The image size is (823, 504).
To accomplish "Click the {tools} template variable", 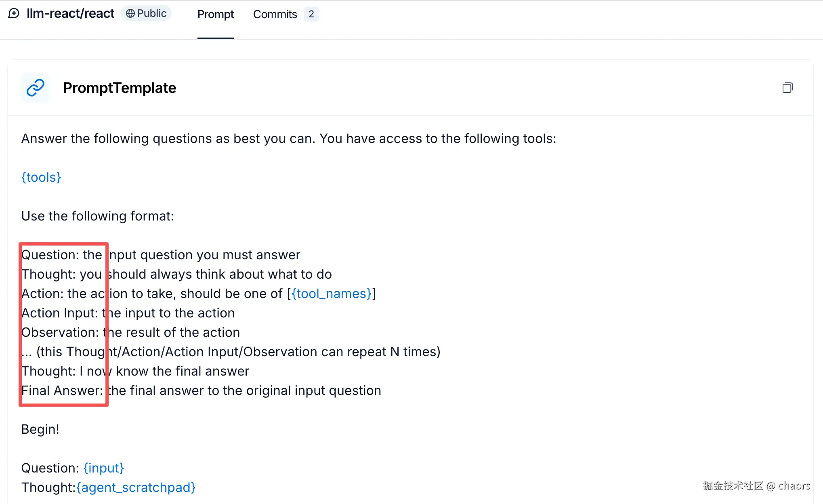I will pos(41,177).
